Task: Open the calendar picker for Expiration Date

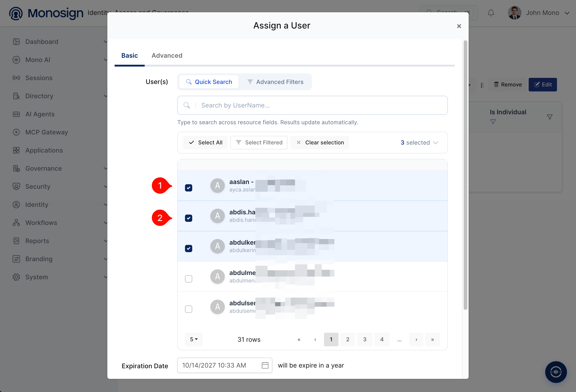Action: point(265,365)
